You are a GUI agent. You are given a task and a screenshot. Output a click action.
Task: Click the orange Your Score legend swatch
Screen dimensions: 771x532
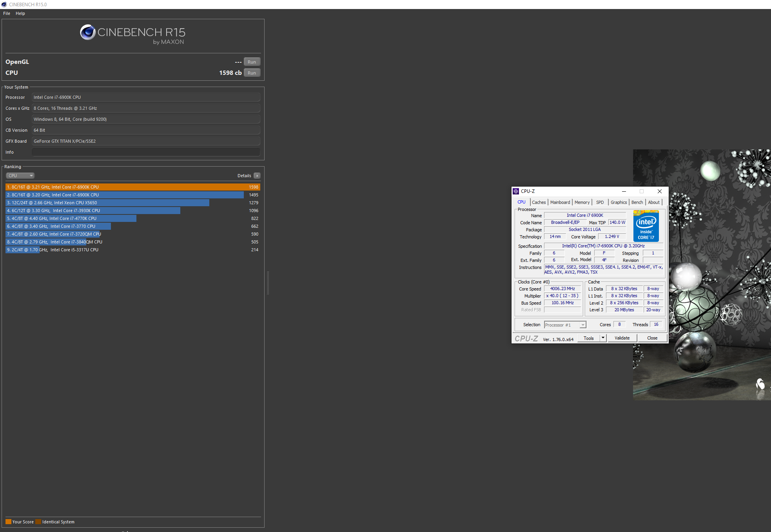(8, 522)
